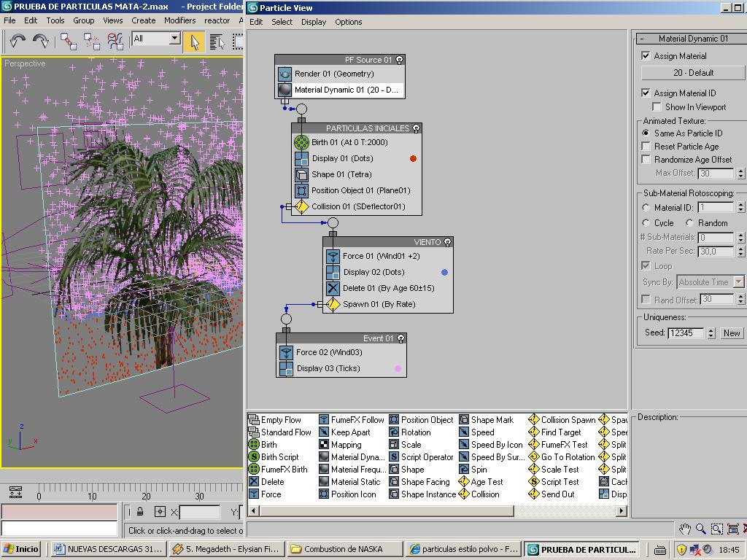This screenshot has height=560, width=747.
Task: Open the Modifiers menu
Action: (x=179, y=20)
